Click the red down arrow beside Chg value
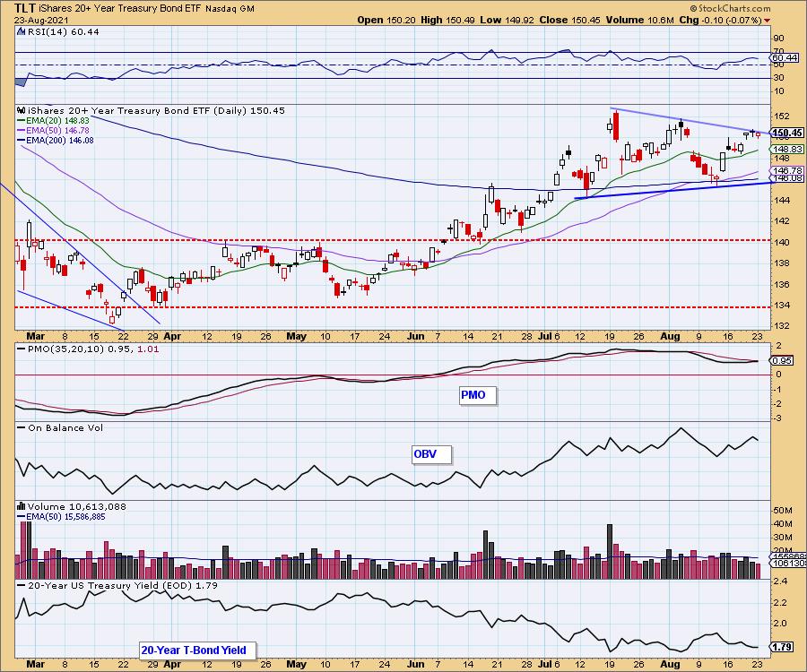This screenshot has height=672, width=807. coord(768,21)
